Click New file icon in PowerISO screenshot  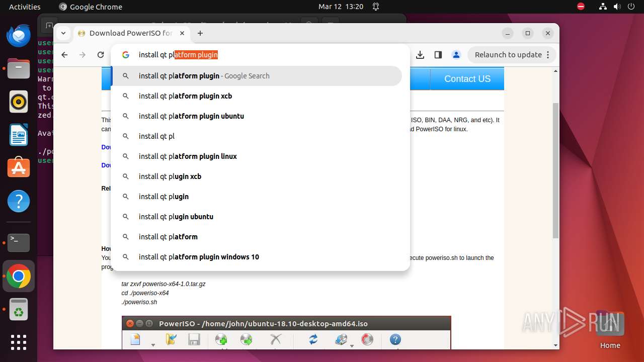coord(135,340)
